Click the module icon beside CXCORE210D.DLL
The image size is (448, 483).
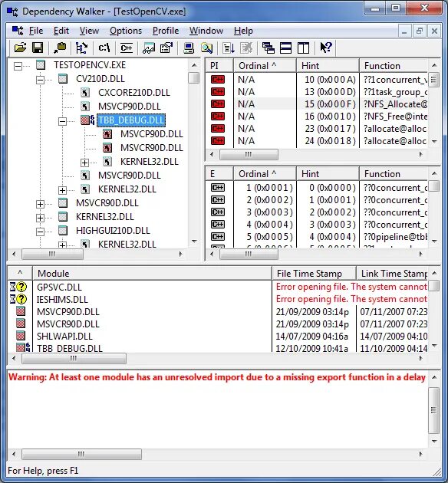(85, 93)
